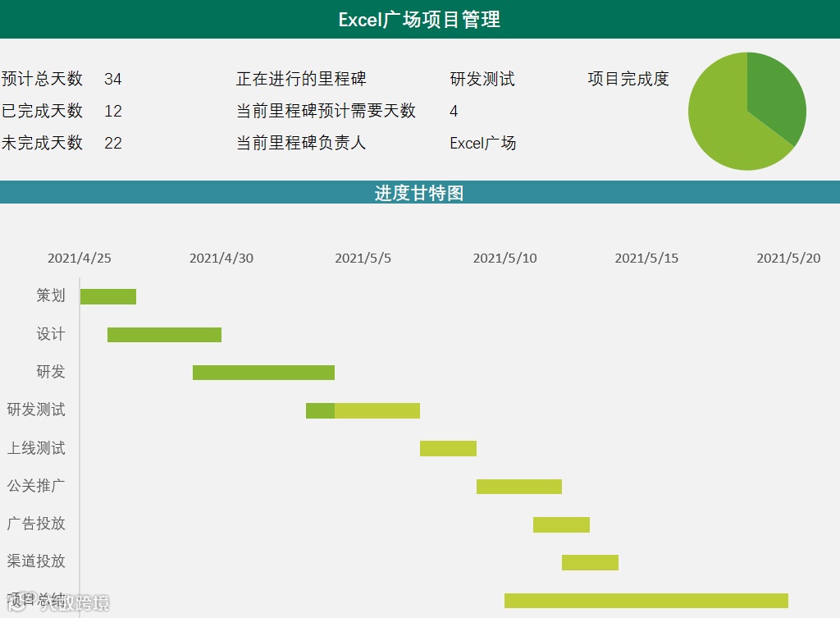
Task: Click the 2021/5/20 axis date
Action: coord(788,259)
